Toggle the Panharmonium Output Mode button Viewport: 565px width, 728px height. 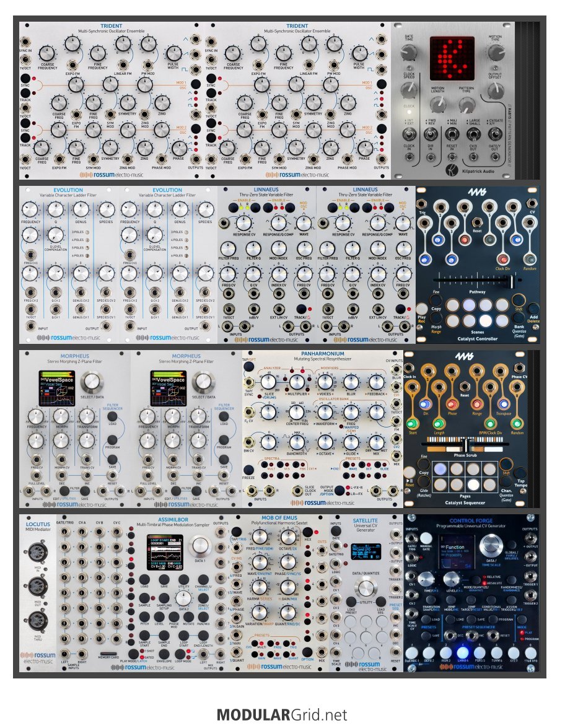[339, 490]
